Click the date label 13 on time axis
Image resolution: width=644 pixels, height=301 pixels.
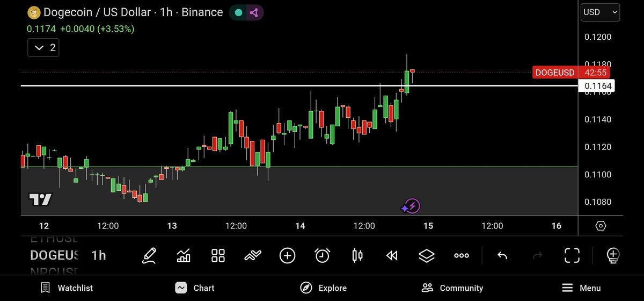172,226
